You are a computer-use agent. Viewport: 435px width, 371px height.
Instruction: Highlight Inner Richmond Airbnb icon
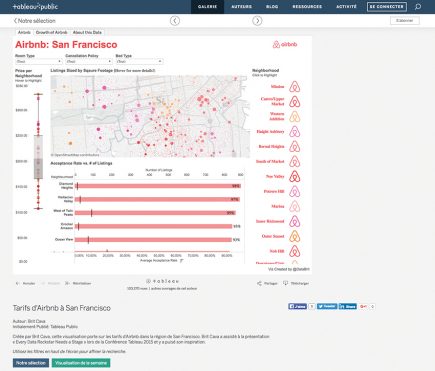pyautogui.click(x=295, y=221)
